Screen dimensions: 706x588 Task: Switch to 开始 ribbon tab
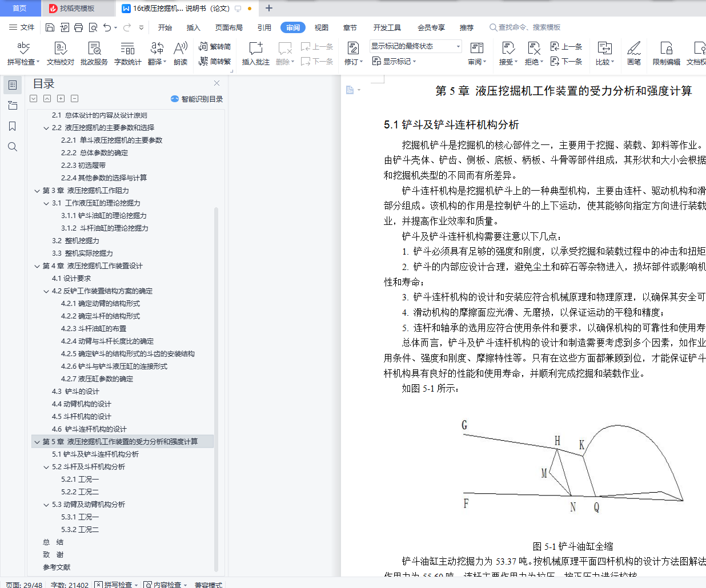165,27
